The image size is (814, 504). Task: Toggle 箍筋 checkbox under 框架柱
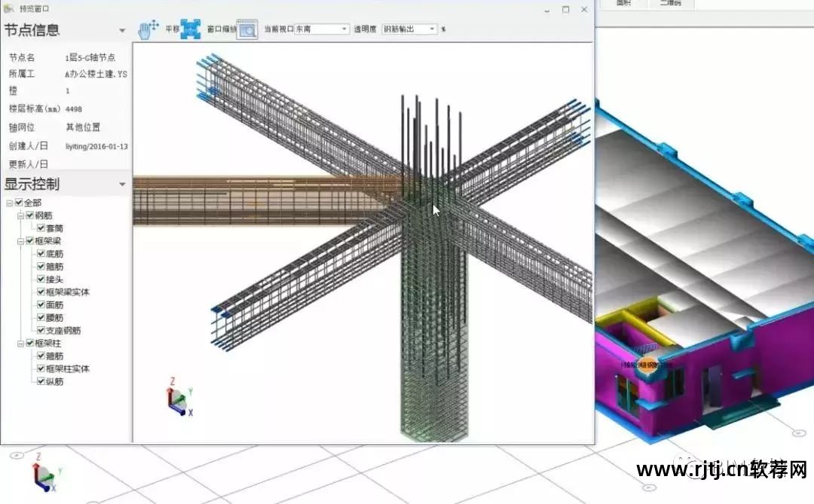click(41, 356)
